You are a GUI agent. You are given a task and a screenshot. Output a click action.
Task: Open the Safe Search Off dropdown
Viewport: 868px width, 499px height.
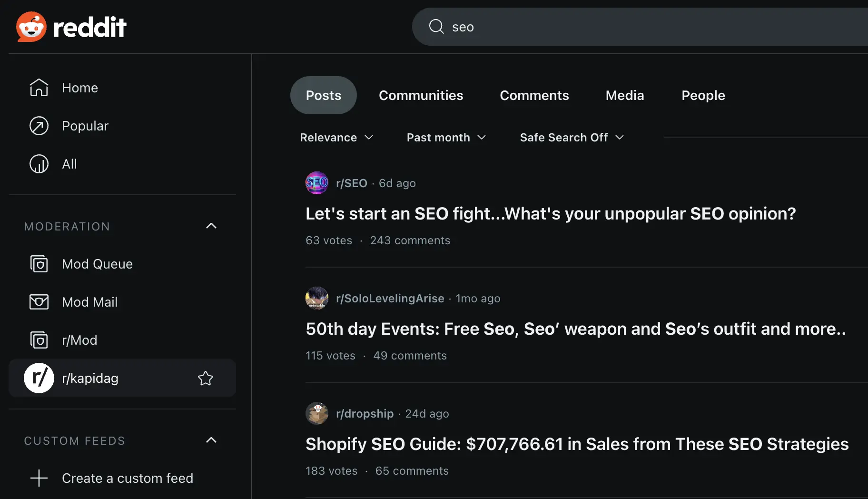572,138
